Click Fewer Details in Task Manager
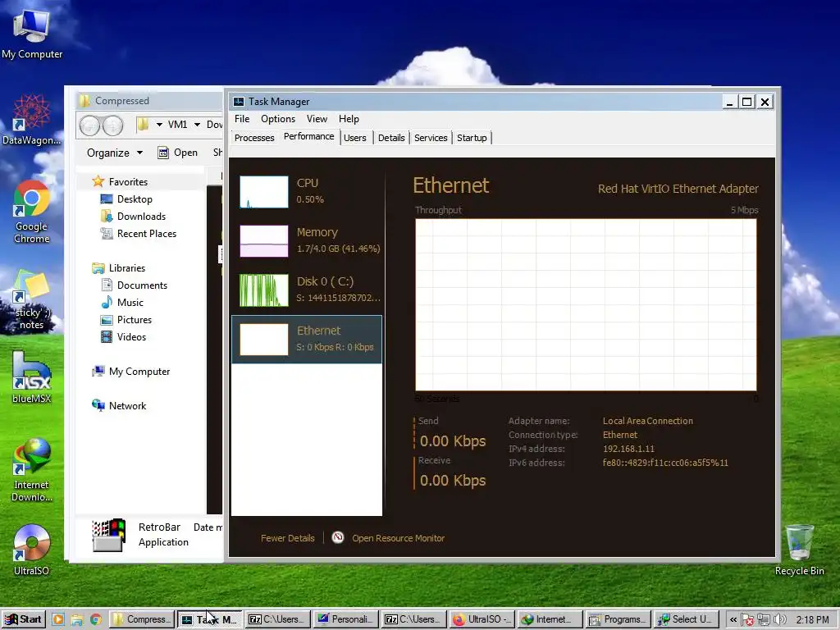This screenshot has width=840, height=630. [288, 538]
